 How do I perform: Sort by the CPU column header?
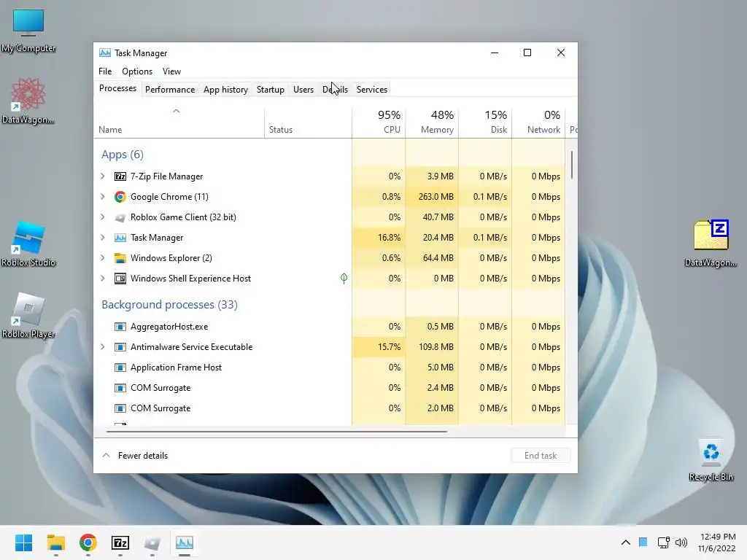(x=379, y=123)
